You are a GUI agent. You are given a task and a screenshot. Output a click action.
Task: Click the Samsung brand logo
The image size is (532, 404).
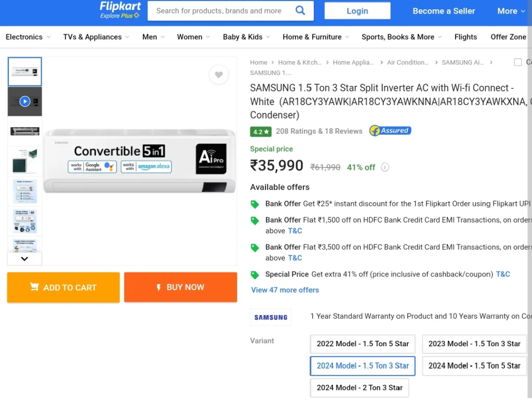[271, 317]
